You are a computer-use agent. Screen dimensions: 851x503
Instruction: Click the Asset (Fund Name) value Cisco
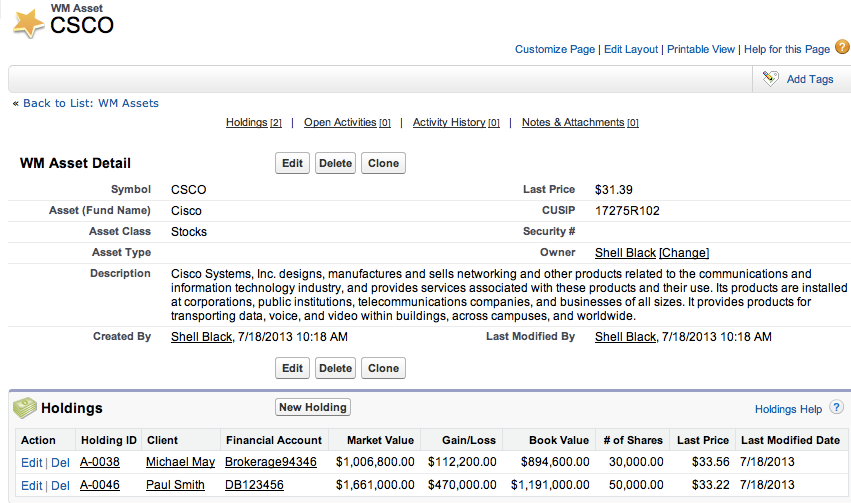click(186, 211)
